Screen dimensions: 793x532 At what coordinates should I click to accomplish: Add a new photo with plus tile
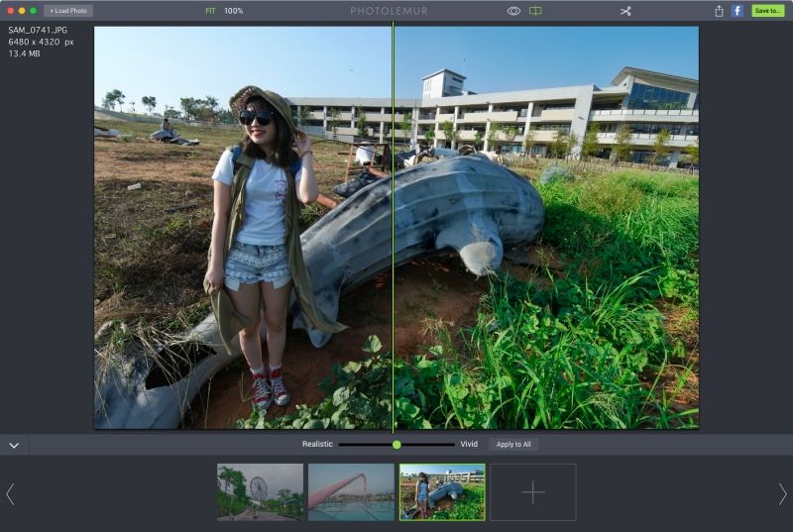coord(533,492)
